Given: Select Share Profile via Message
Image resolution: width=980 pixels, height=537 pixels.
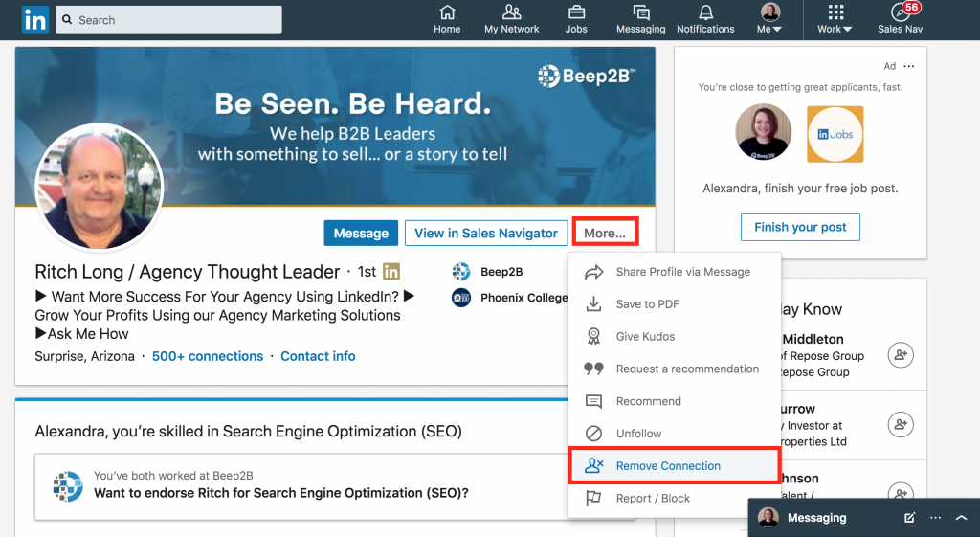Looking at the screenshot, I should click(x=675, y=272).
